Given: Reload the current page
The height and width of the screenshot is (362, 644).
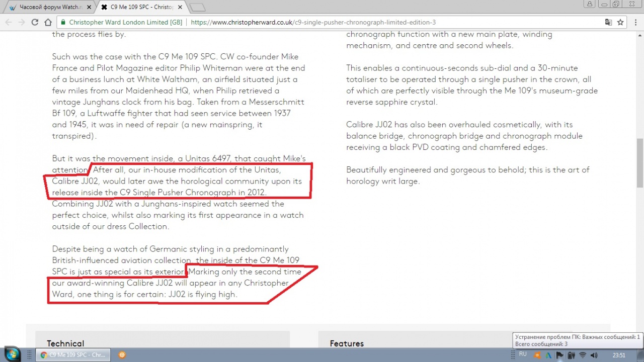Looking at the screenshot, I should (x=35, y=22).
